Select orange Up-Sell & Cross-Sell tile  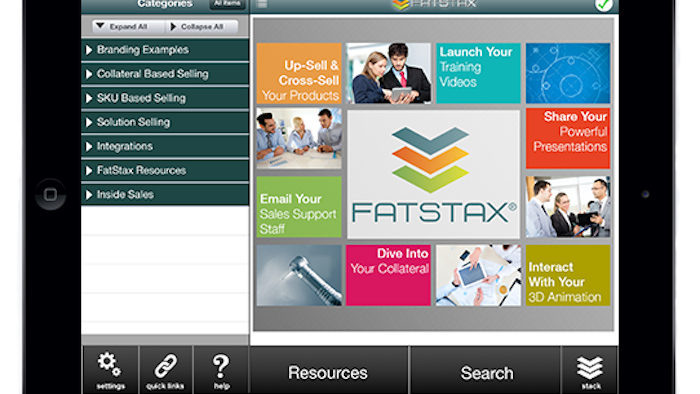(299, 73)
